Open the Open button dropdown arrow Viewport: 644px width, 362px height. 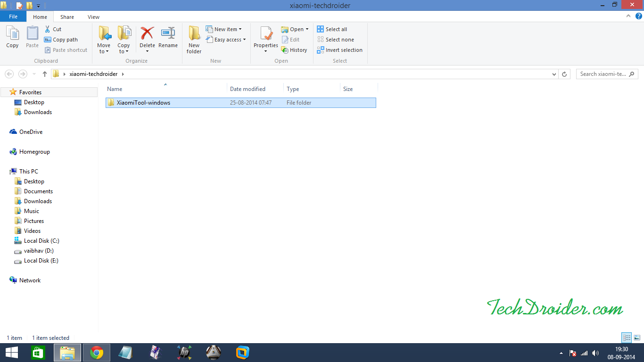click(307, 29)
